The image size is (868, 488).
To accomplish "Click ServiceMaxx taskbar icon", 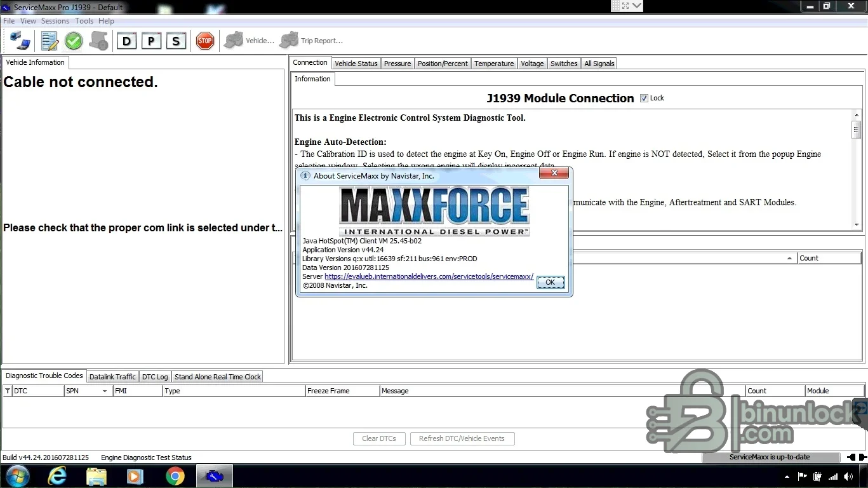I will [215, 476].
